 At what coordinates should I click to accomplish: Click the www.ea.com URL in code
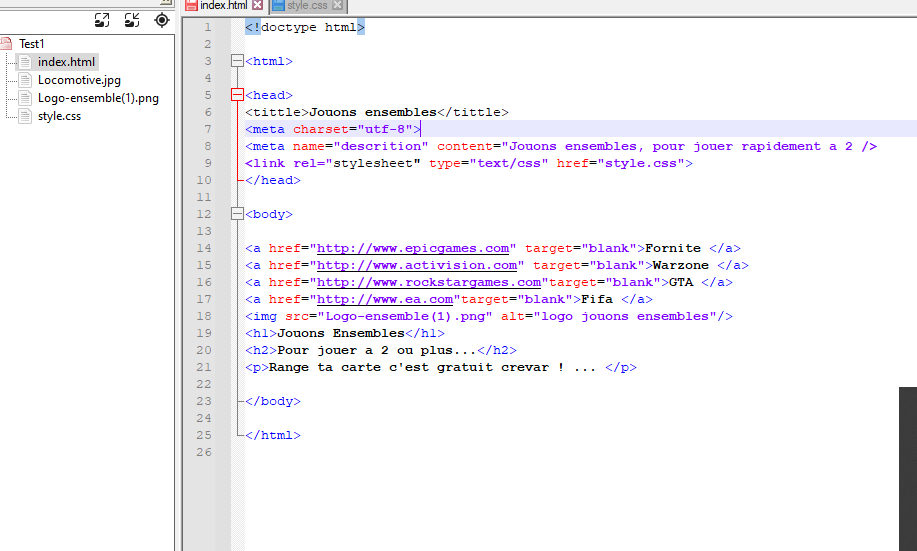(x=385, y=299)
